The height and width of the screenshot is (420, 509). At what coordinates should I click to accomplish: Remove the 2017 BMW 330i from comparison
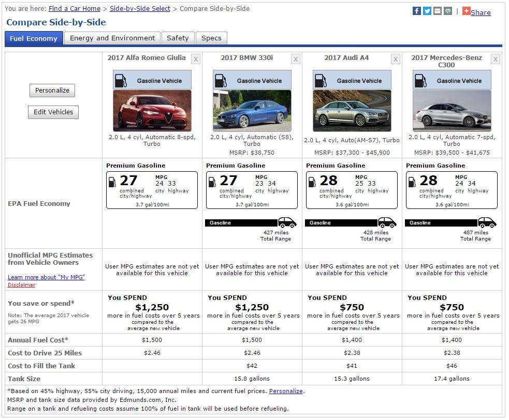point(296,59)
